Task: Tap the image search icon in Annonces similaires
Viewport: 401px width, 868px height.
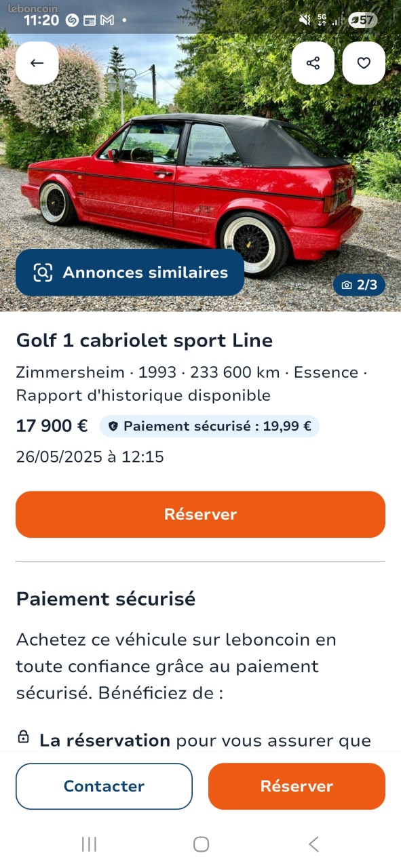Action: click(43, 273)
